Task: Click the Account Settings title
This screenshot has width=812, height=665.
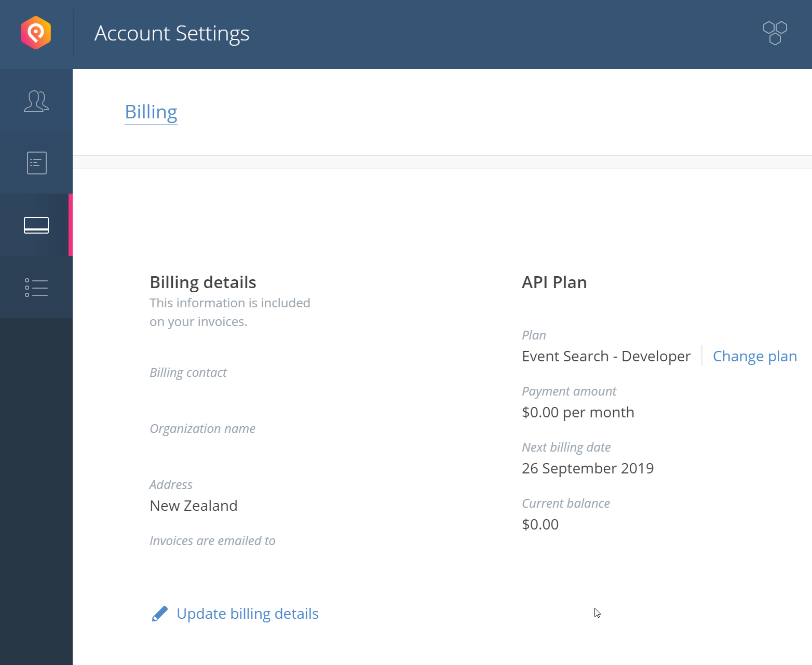Action: coord(172,34)
